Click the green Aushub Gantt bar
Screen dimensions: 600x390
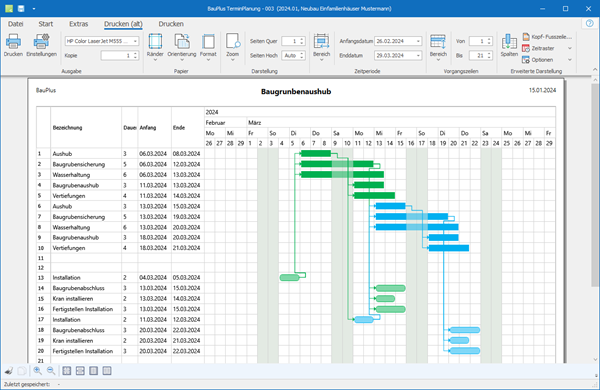316,153
